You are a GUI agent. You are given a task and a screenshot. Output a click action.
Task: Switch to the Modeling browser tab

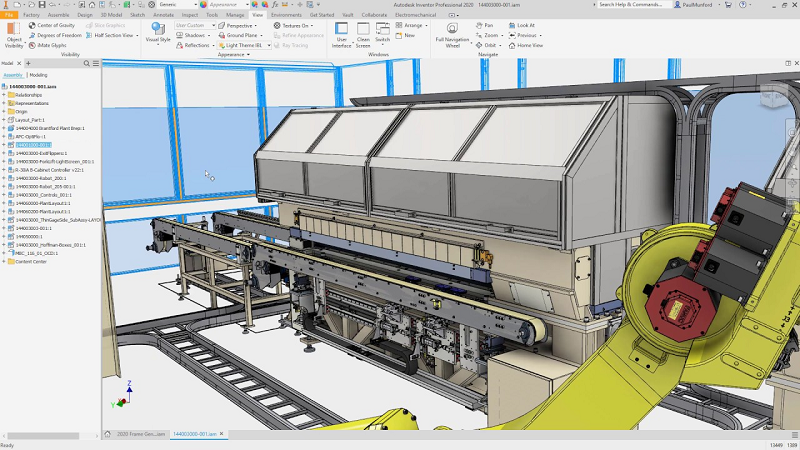[x=38, y=75]
